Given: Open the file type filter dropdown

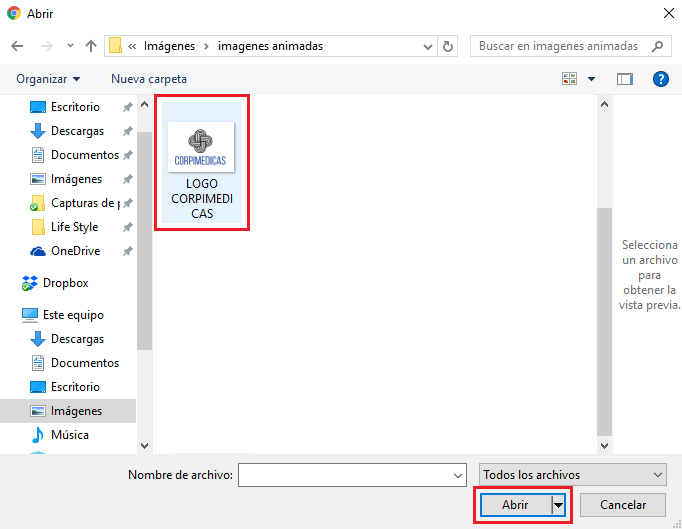Looking at the screenshot, I should coord(572,474).
